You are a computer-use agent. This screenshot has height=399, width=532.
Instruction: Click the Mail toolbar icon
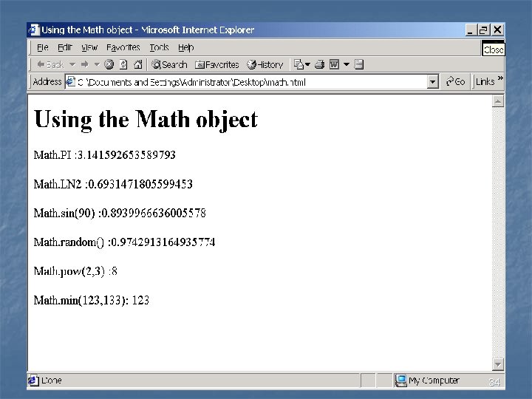(299, 64)
